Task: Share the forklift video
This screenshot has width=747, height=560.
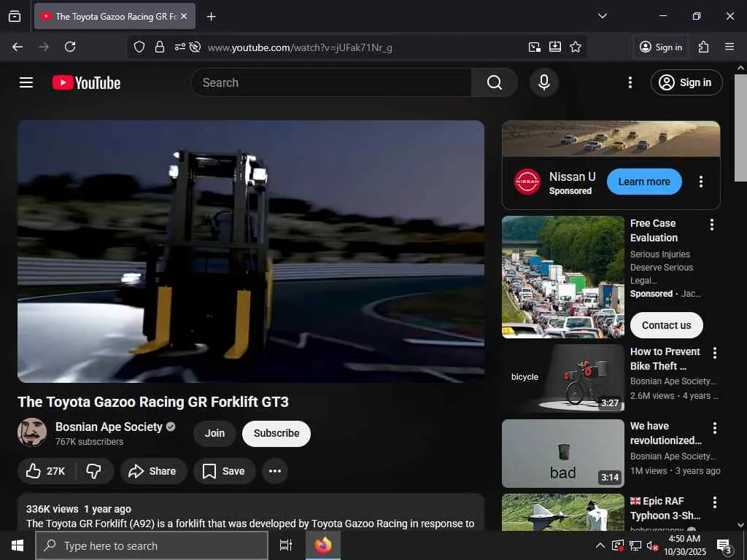Action: [153, 471]
